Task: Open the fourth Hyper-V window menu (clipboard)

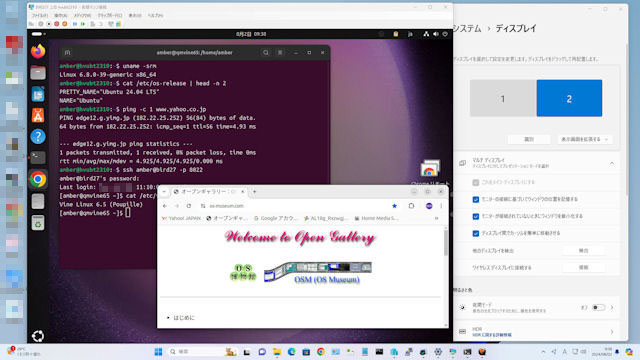Action: tap(110, 16)
